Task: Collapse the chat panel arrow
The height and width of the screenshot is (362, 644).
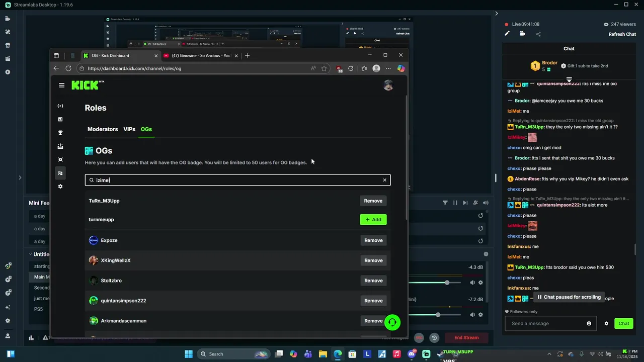Action: 496,14
